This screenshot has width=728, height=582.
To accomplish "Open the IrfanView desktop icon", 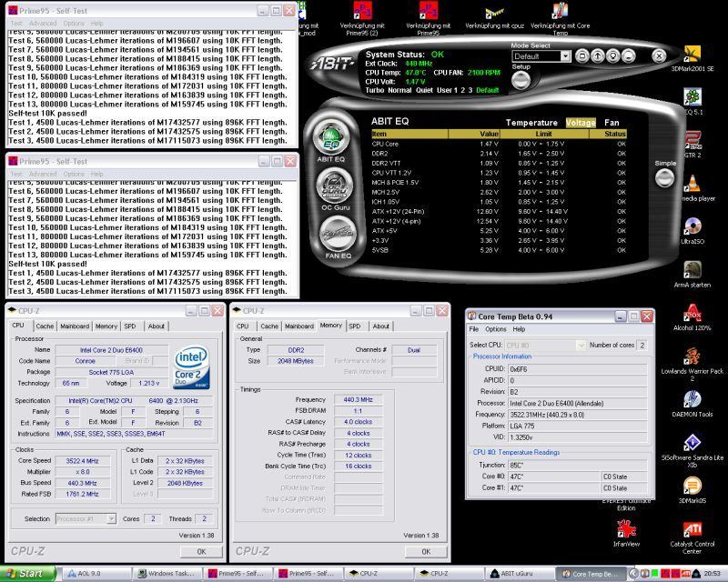I will [x=626, y=533].
